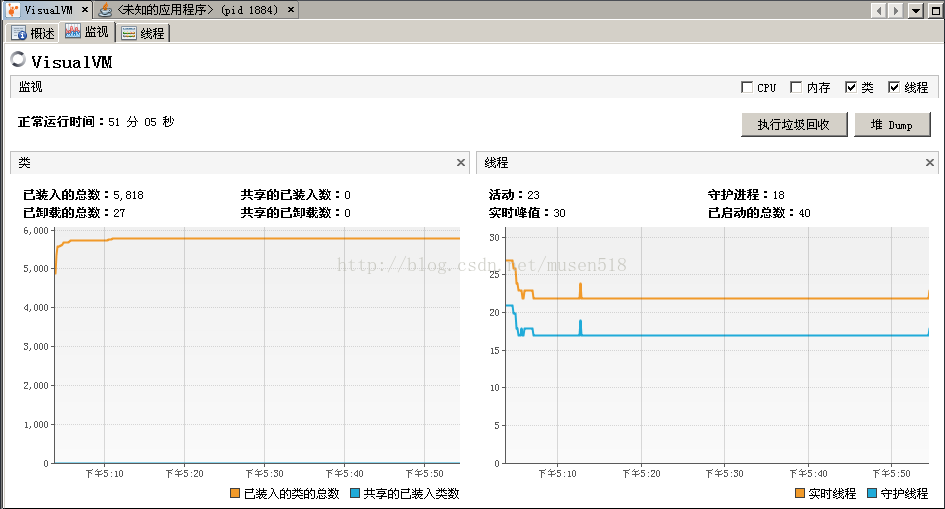Click the VisualVM page title
The width and height of the screenshot is (945, 509).
click(72, 62)
